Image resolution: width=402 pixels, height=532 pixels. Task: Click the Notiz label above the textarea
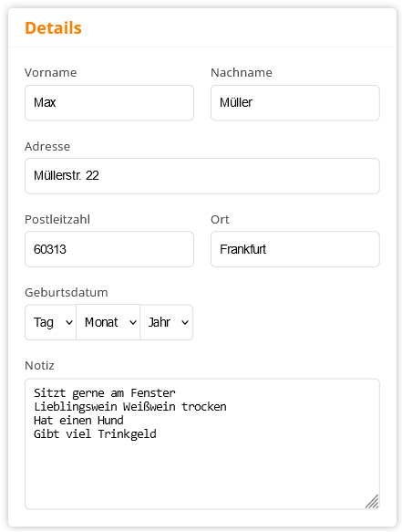click(x=39, y=365)
